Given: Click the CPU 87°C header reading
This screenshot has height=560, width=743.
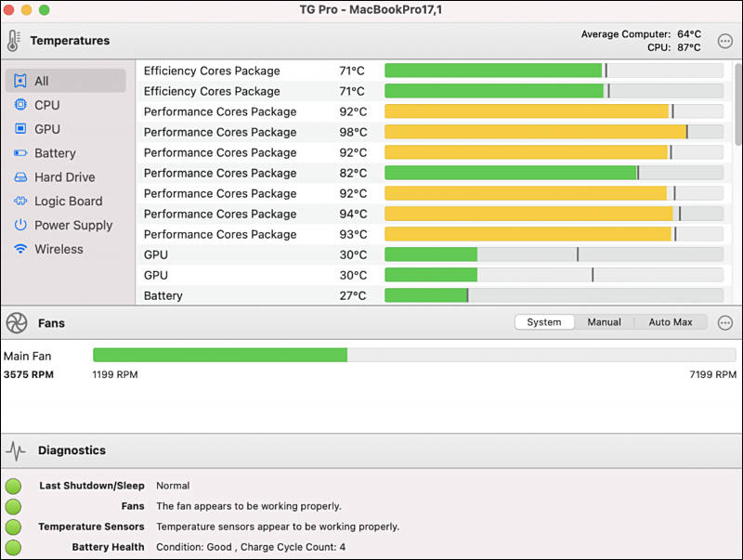Looking at the screenshot, I should coord(674,47).
